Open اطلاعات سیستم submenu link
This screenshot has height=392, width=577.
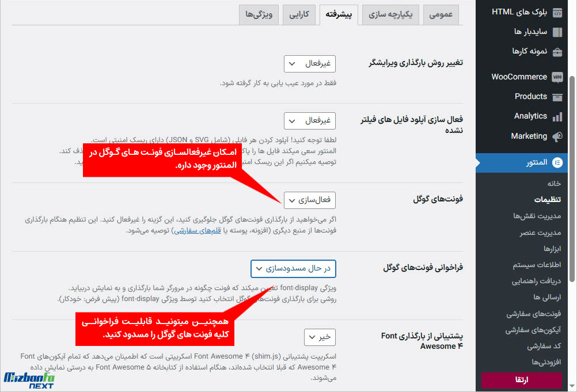click(x=537, y=265)
